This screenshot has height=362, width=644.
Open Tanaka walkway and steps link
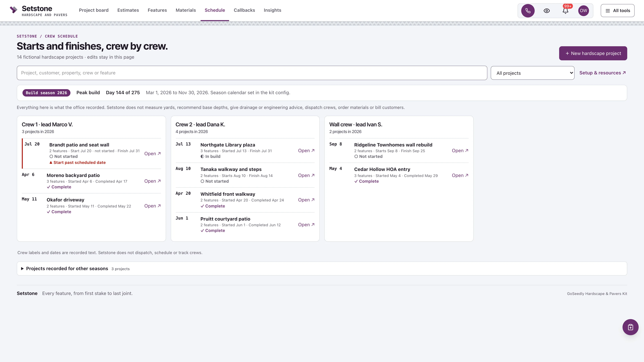tap(306, 175)
